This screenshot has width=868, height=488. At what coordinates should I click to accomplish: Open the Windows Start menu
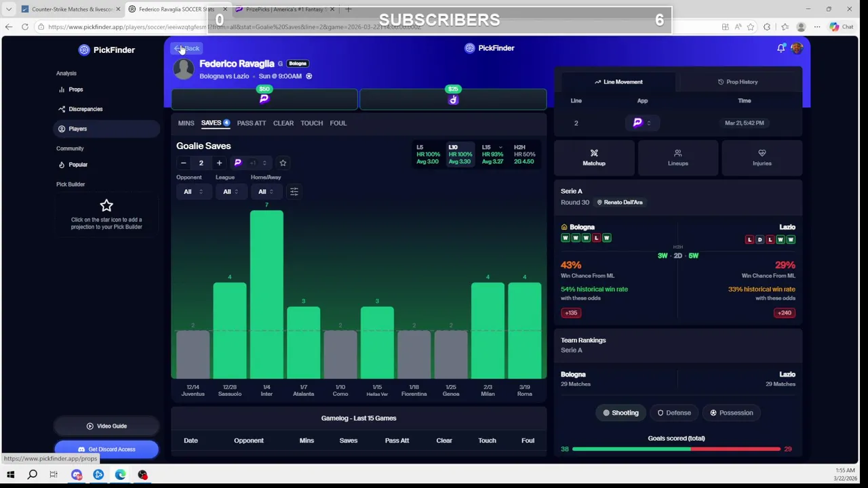point(10,474)
